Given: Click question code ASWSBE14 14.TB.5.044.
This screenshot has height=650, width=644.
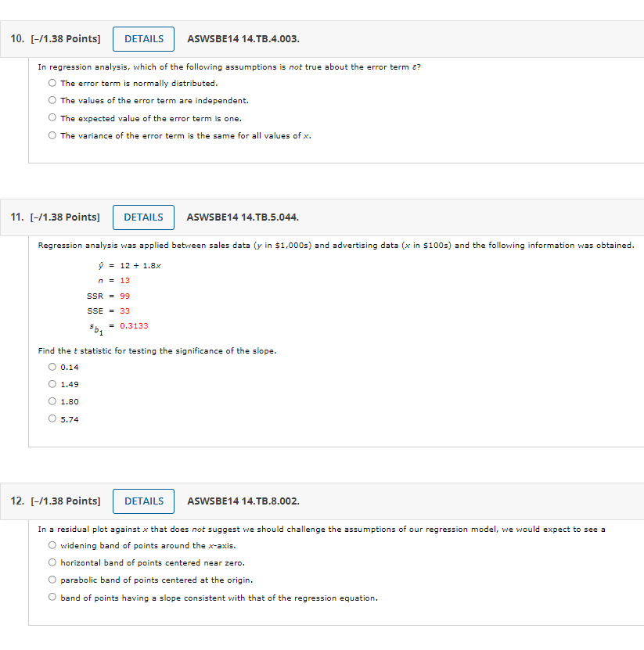Looking at the screenshot, I should coord(243,217).
